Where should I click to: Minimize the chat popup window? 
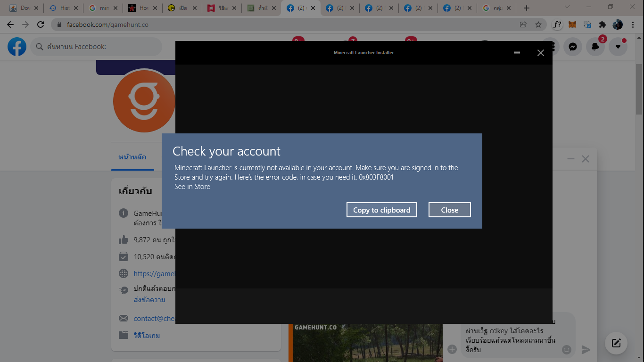(571, 159)
